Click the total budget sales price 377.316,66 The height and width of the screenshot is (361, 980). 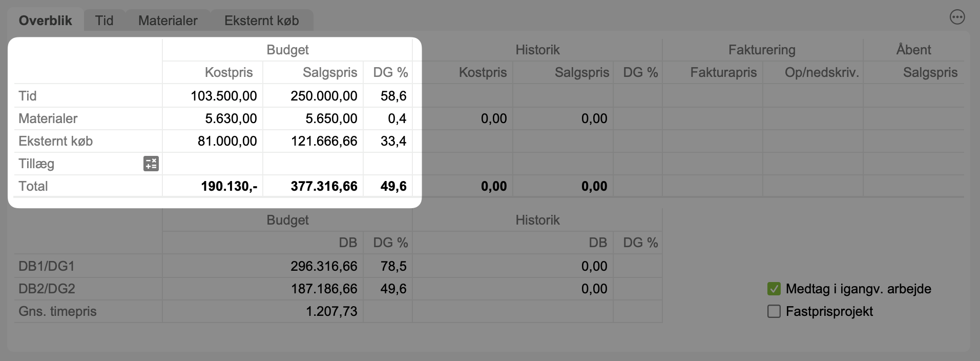coord(324,186)
